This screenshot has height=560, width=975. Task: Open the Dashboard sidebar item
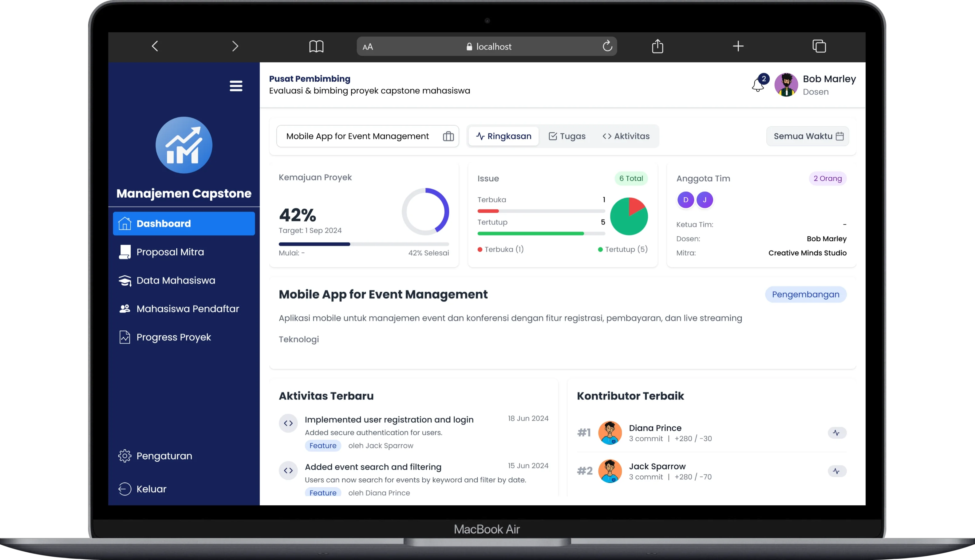(164, 223)
